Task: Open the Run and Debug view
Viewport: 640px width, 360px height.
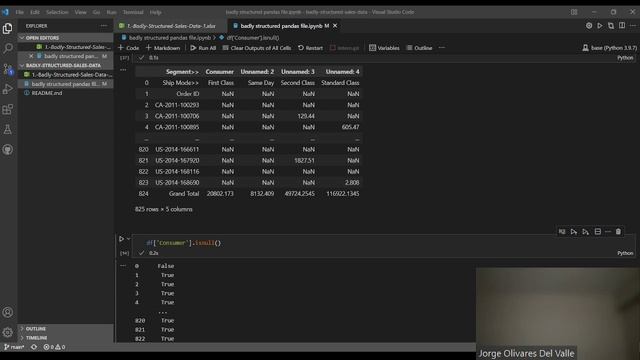Action: tap(7, 89)
